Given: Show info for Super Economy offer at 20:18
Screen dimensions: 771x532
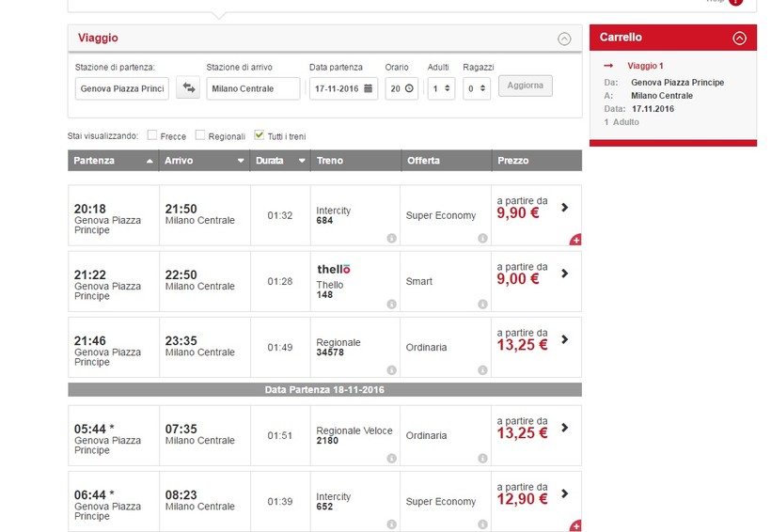Looking at the screenshot, I should click(x=481, y=239).
